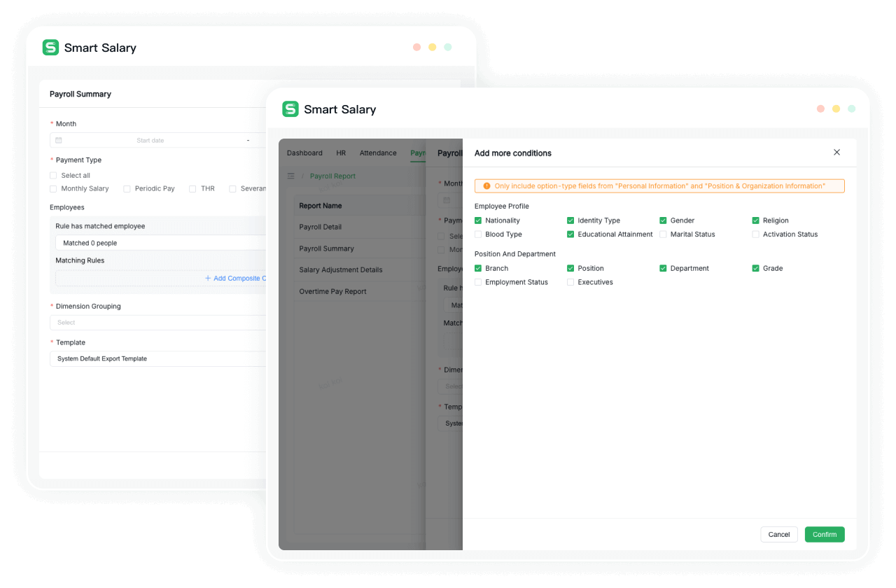Click the plus icon for Add Composite

click(208, 279)
